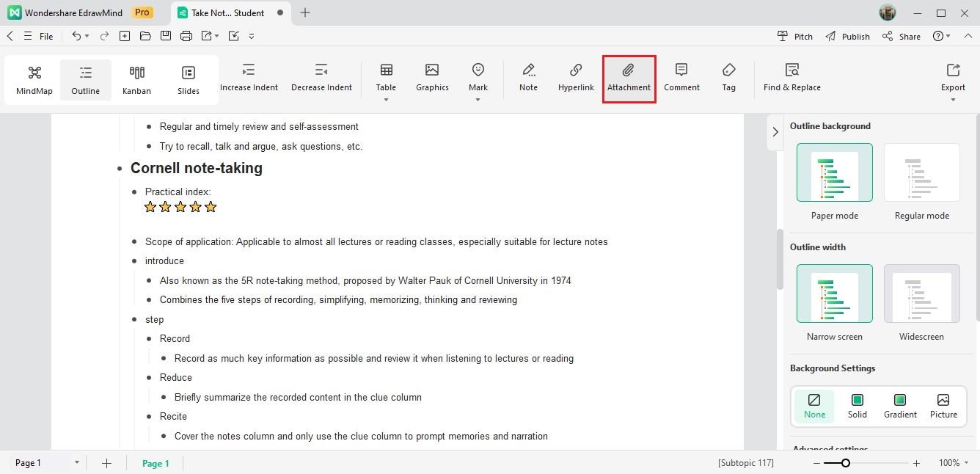Expand the Table dropdown

386,100
